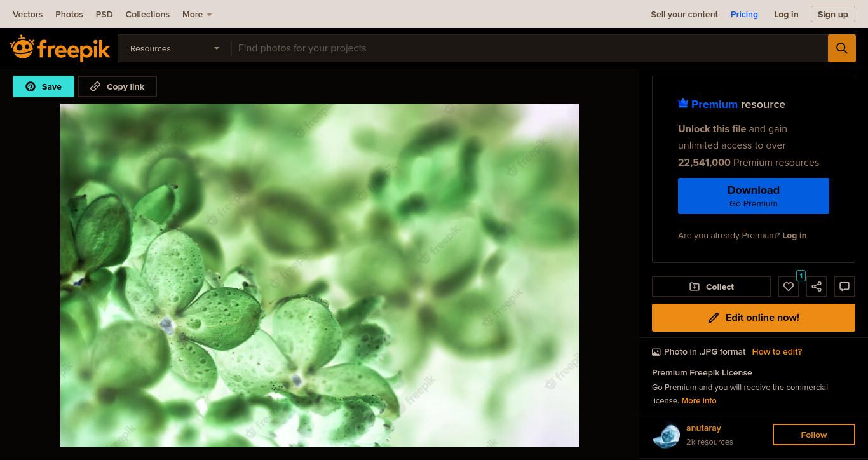This screenshot has height=460, width=868.
Task: Save image to Pinterest
Action: click(x=43, y=86)
